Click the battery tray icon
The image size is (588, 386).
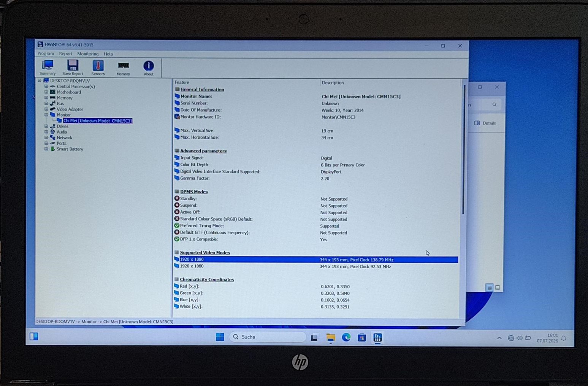coord(528,338)
